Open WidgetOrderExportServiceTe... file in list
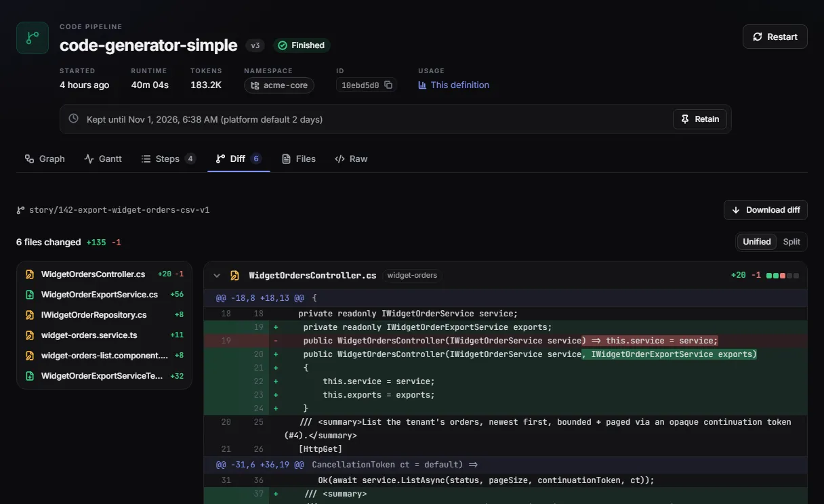This screenshot has width=824, height=504. (104, 376)
